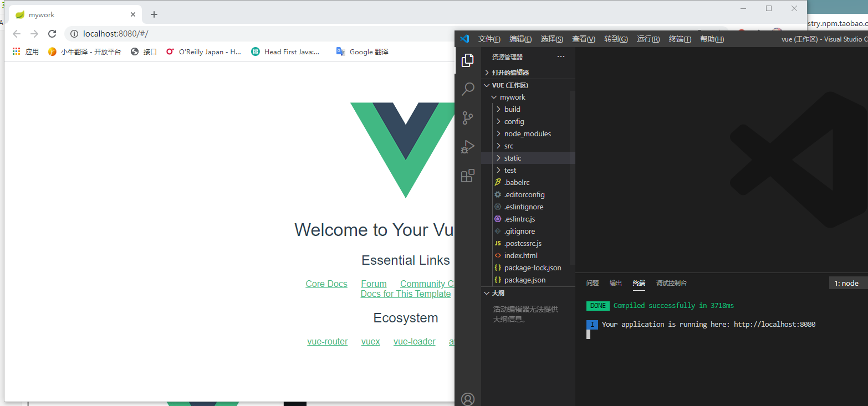Follow the vue-loader link
The image size is (868, 406).
pos(415,342)
